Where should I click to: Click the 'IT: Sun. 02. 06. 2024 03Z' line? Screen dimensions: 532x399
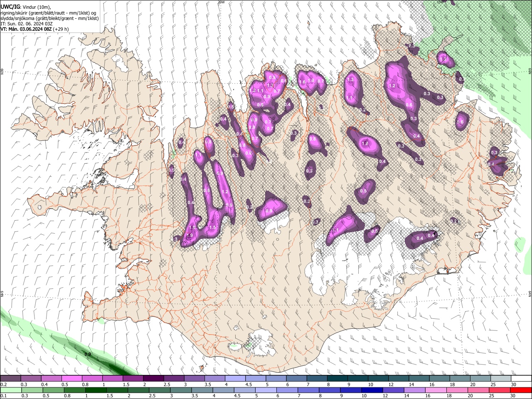[x=27, y=24]
